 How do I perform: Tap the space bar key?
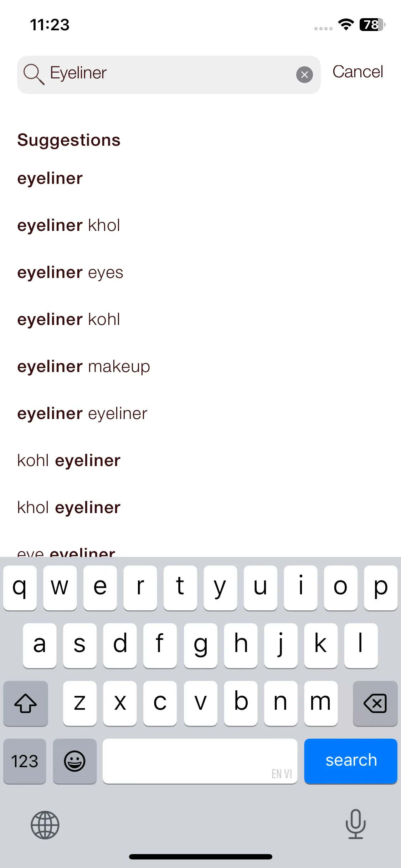200,761
